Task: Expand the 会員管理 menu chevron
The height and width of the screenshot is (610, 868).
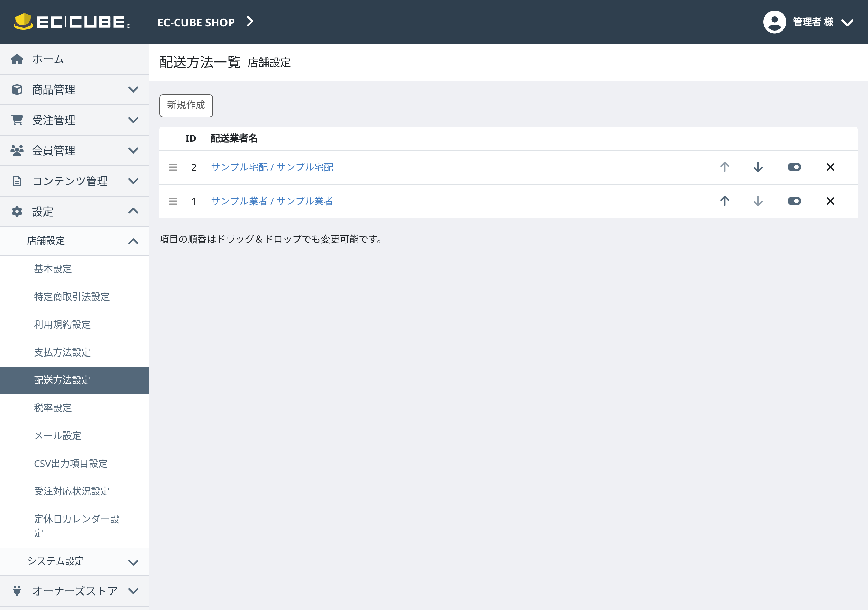Action: 133,150
